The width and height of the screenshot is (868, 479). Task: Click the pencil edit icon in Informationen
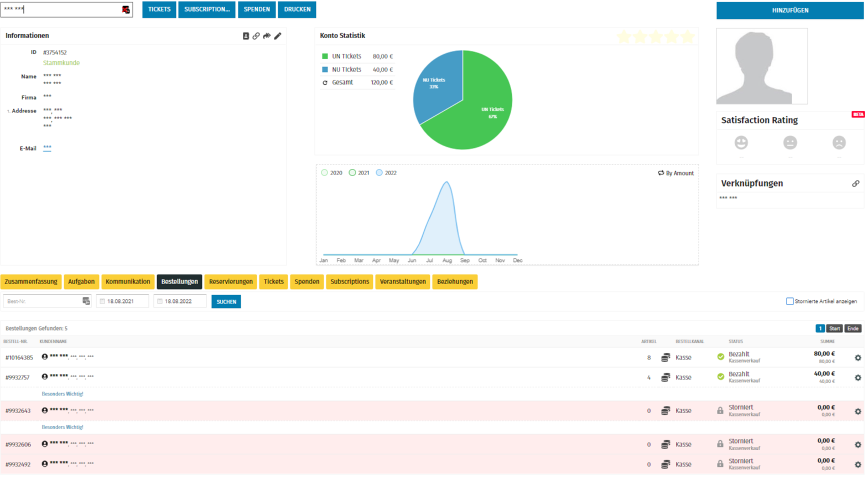tap(278, 36)
